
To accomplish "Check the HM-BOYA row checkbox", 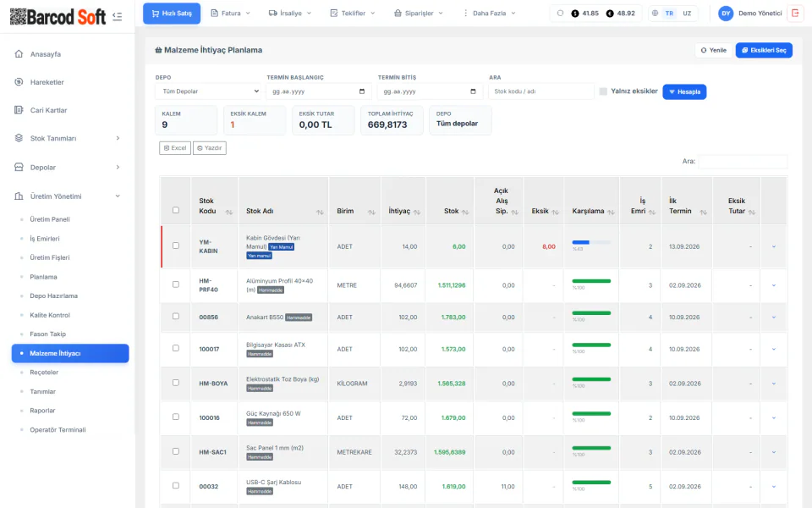I will pos(176,383).
